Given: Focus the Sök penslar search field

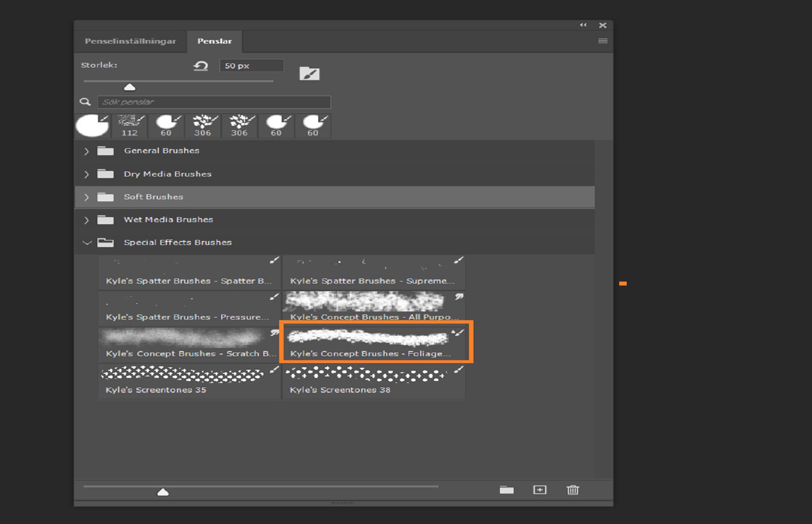Looking at the screenshot, I should pos(214,102).
